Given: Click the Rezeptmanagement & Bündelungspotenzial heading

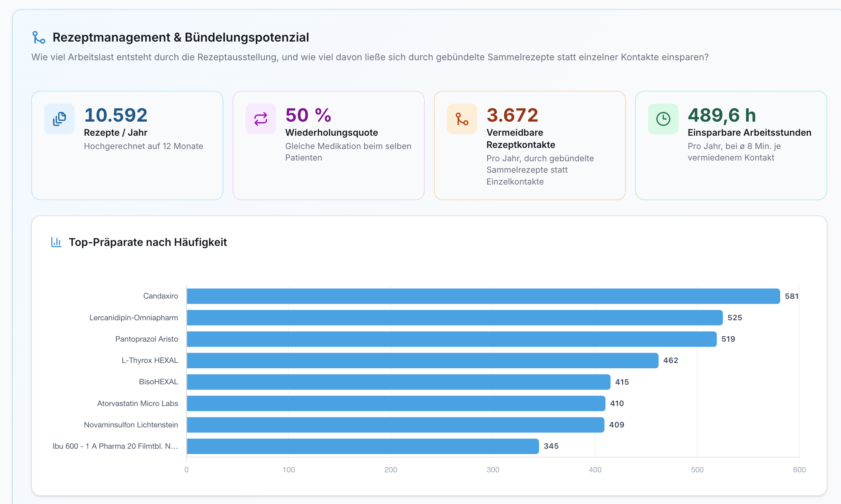Looking at the screenshot, I should pyautogui.click(x=181, y=37).
